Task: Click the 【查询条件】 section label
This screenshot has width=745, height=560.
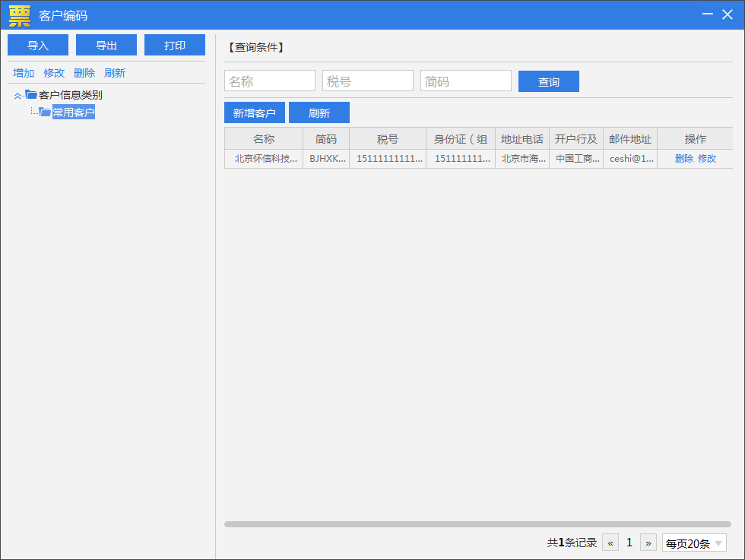Action: tap(255, 47)
